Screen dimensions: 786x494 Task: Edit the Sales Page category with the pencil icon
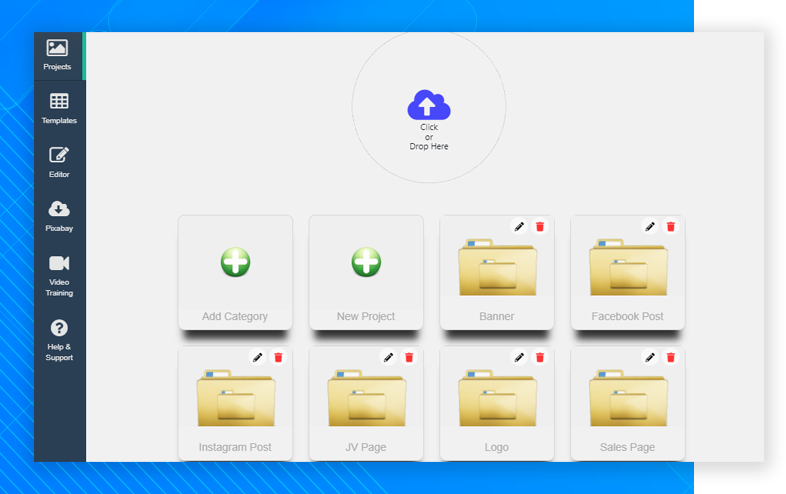click(650, 358)
